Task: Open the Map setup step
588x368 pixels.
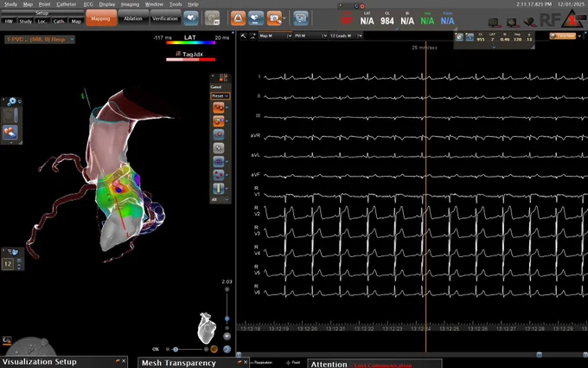Action: coord(76,21)
